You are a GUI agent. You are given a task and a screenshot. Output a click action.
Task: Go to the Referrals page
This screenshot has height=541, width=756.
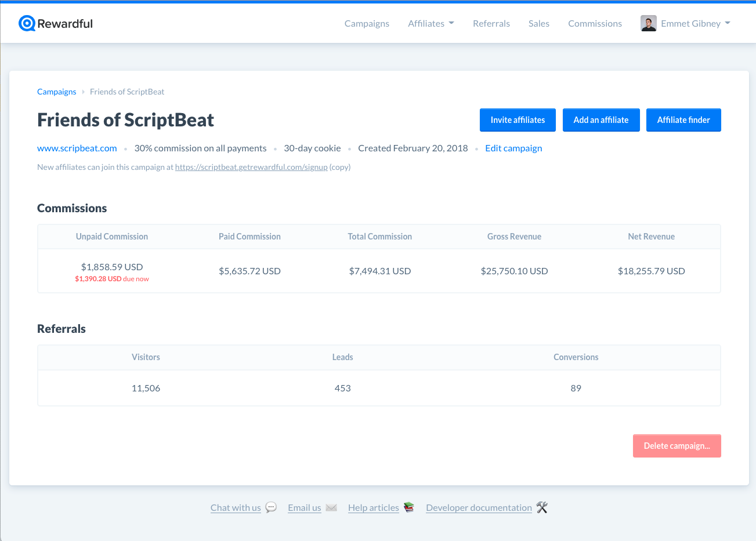tap(491, 24)
